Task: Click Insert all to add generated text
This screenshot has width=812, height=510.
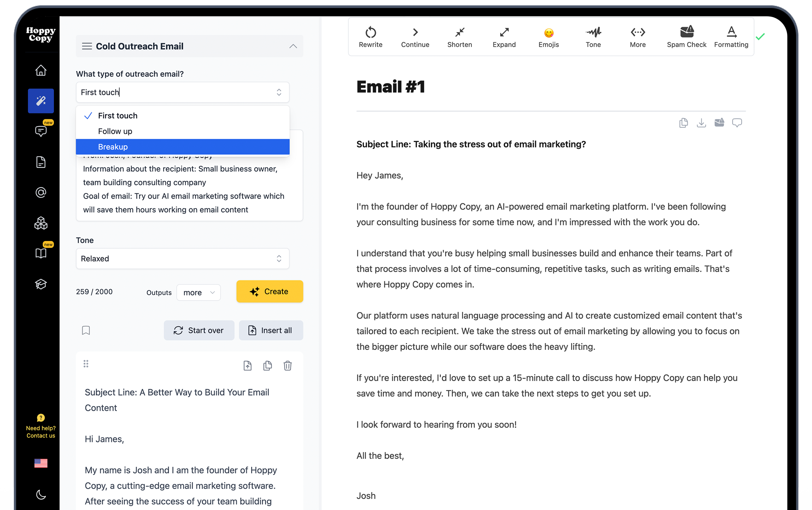Action: coord(271,330)
